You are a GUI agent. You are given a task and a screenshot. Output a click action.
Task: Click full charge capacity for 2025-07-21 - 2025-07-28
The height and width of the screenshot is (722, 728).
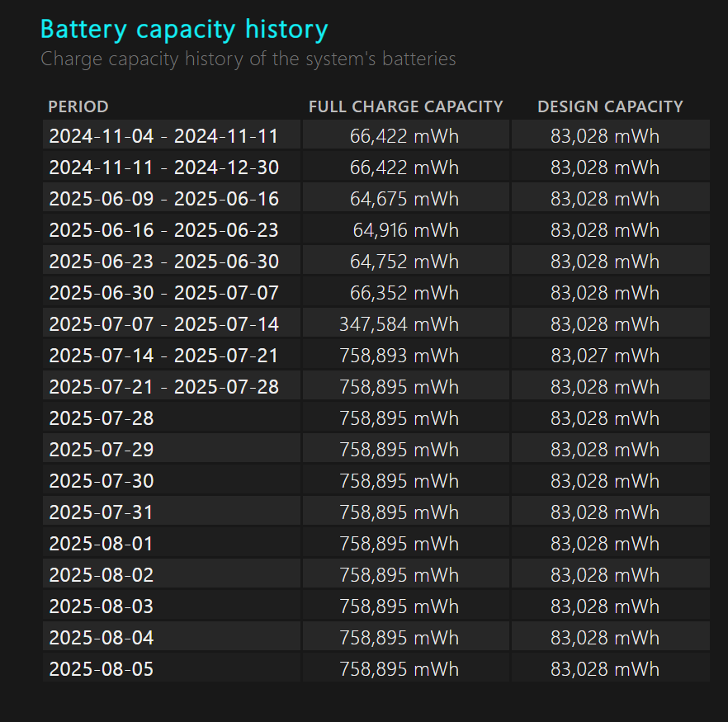click(x=399, y=387)
